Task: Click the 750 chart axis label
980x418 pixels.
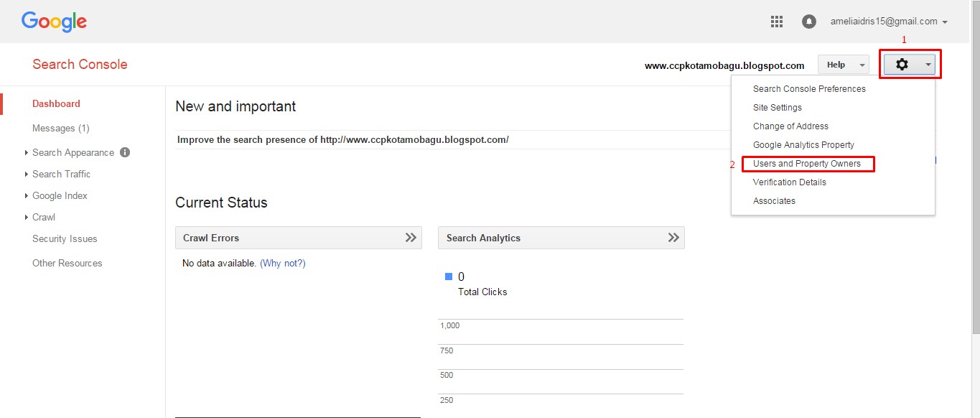Action: click(x=447, y=350)
